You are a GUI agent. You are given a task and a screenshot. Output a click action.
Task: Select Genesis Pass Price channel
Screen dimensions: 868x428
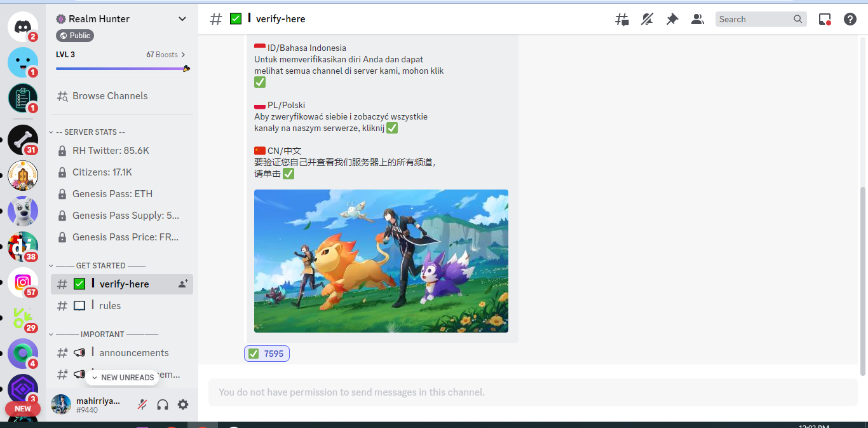click(x=122, y=237)
